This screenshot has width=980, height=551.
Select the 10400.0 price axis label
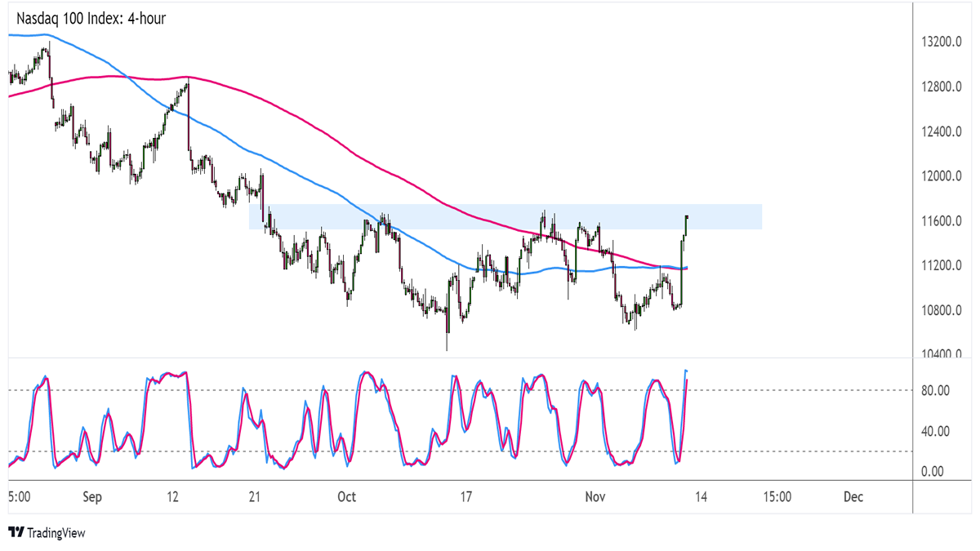pos(941,354)
